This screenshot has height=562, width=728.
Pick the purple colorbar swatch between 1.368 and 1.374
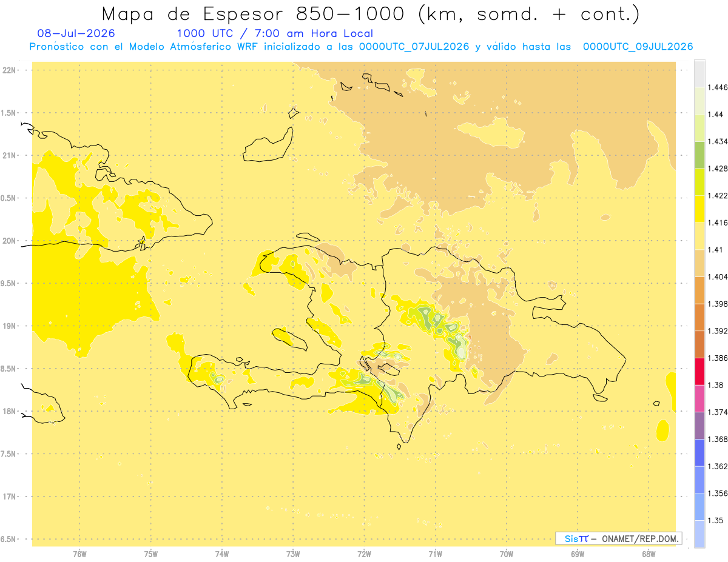click(699, 426)
